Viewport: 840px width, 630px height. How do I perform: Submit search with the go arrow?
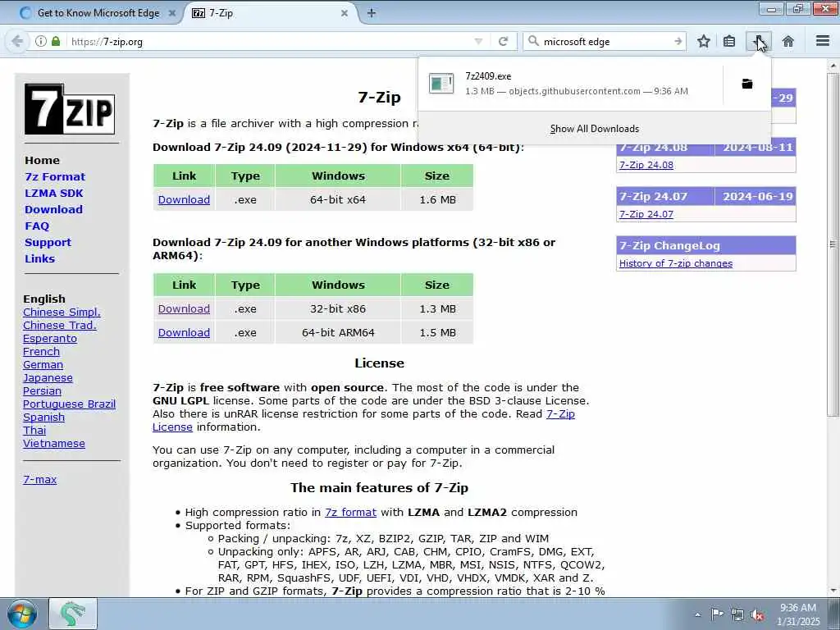pos(678,41)
